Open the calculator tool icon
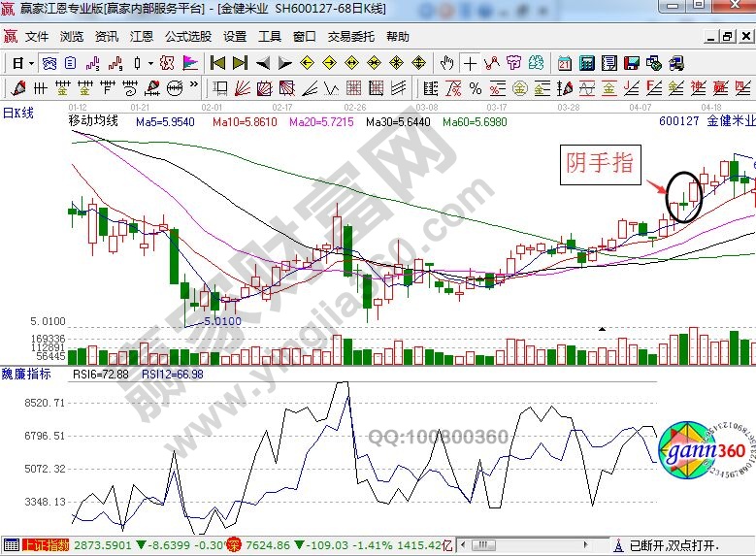Screen dimensions: 756x556 (x=586, y=63)
